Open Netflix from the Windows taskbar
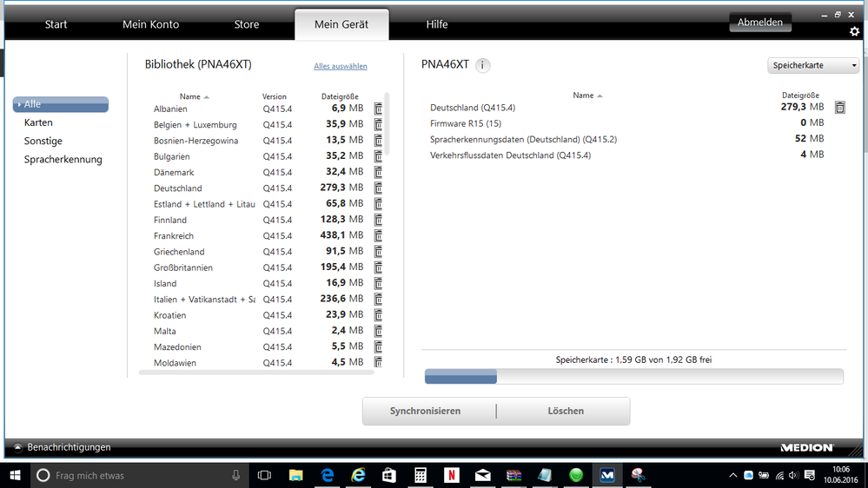Viewport: 868px width, 488px height. [451, 475]
